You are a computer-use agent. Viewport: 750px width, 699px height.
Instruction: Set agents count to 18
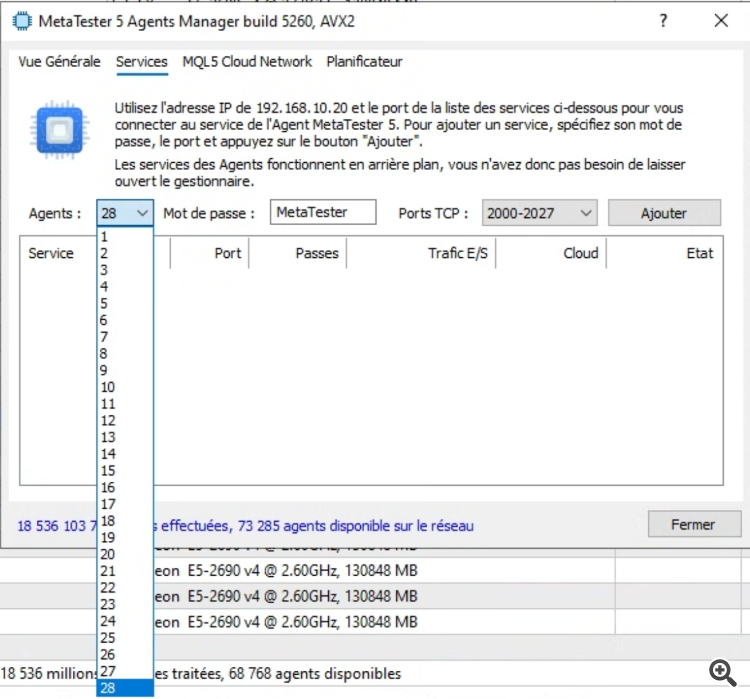click(x=125, y=521)
